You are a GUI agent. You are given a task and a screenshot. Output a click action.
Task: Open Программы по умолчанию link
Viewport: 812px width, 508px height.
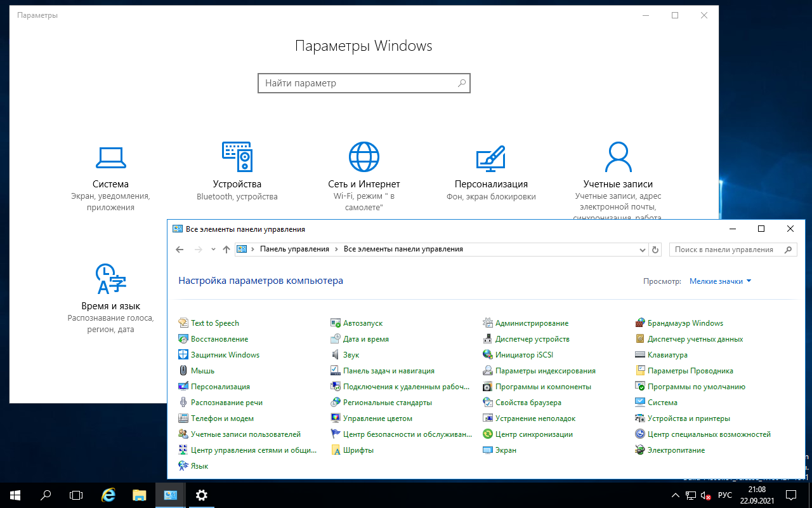click(697, 387)
